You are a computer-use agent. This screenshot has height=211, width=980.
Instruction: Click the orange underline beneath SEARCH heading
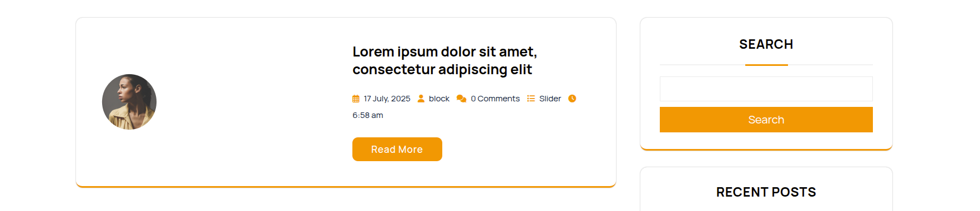point(766,65)
